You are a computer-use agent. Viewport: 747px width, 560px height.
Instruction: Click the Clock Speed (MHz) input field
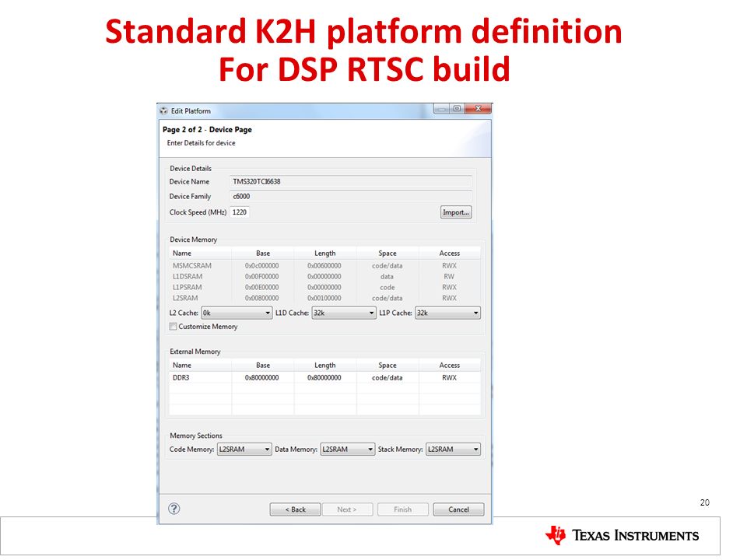point(240,212)
